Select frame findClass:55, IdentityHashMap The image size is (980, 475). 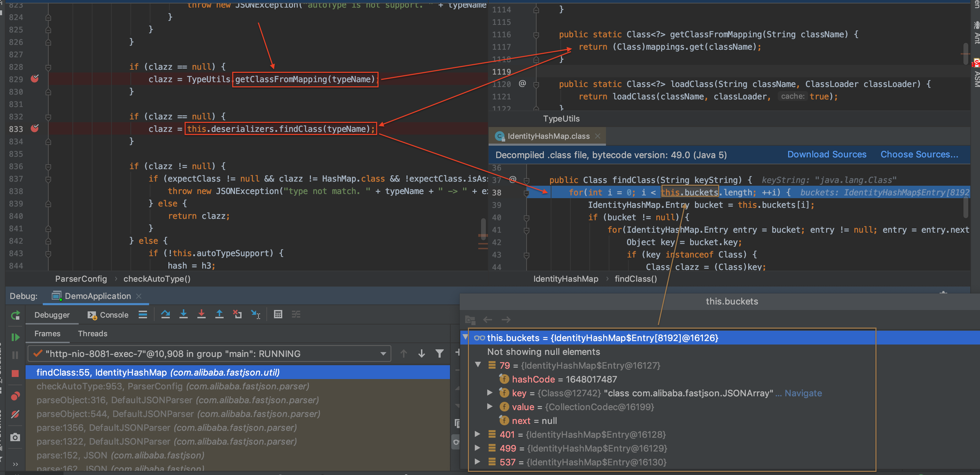coord(238,372)
